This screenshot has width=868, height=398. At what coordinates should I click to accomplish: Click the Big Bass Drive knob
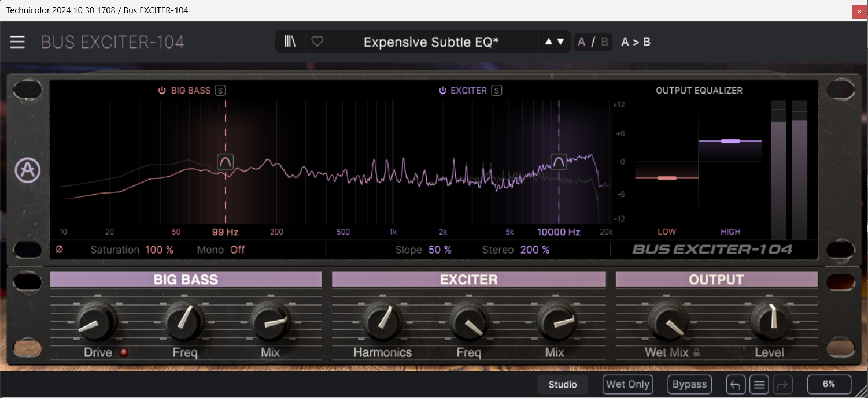(x=97, y=321)
